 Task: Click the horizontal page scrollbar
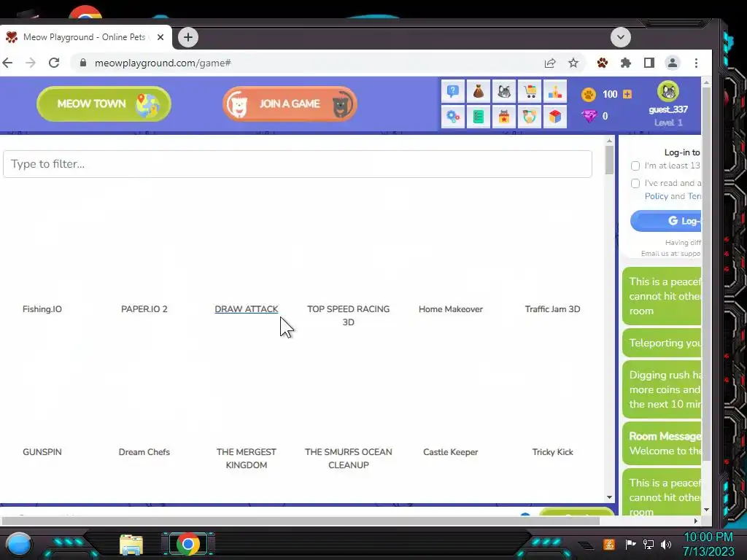300,521
